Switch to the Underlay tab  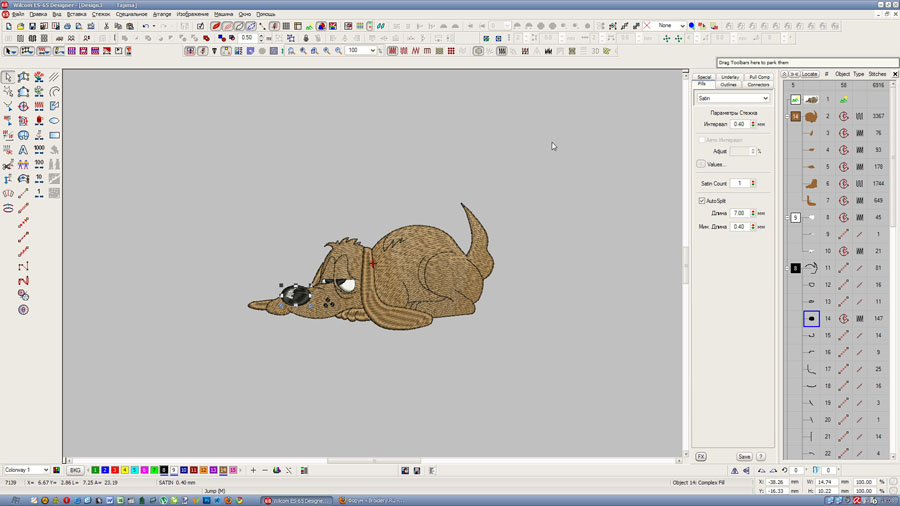(x=730, y=77)
